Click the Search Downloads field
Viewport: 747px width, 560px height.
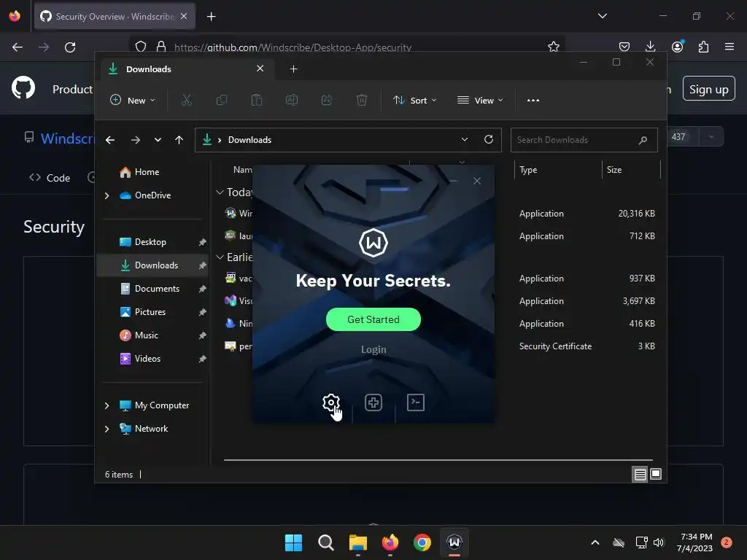[584, 140]
